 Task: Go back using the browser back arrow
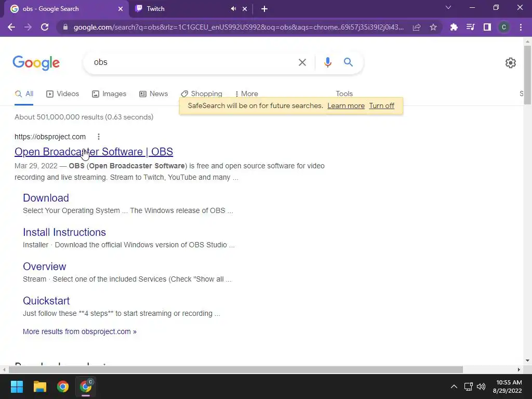(11, 27)
